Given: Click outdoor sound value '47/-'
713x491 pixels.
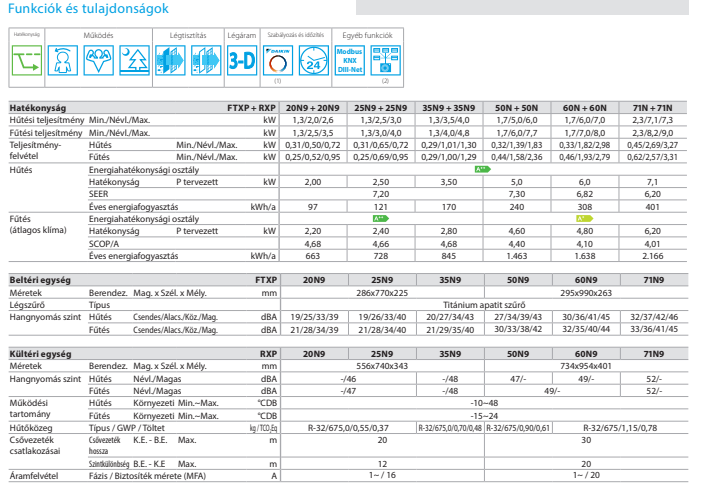Looking at the screenshot, I should 518,379.
